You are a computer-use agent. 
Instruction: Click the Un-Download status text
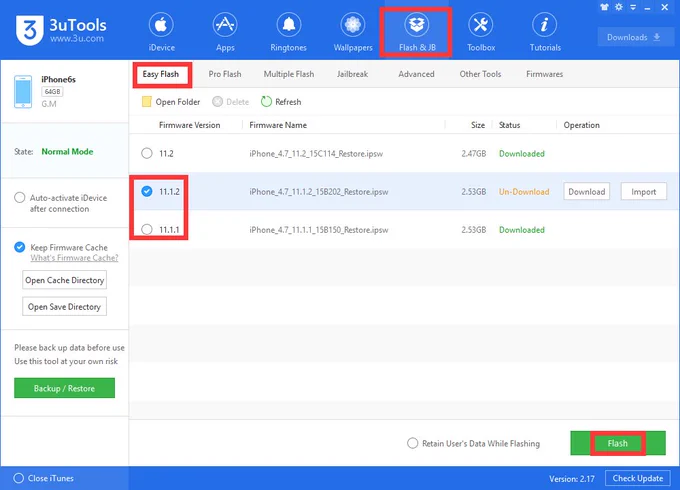pyautogui.click(x=524, y=192)
